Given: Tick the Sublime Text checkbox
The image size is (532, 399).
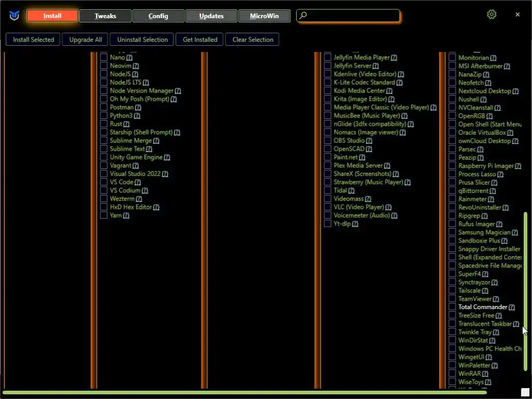Looking at the screenshot, I should pos(104,149).
